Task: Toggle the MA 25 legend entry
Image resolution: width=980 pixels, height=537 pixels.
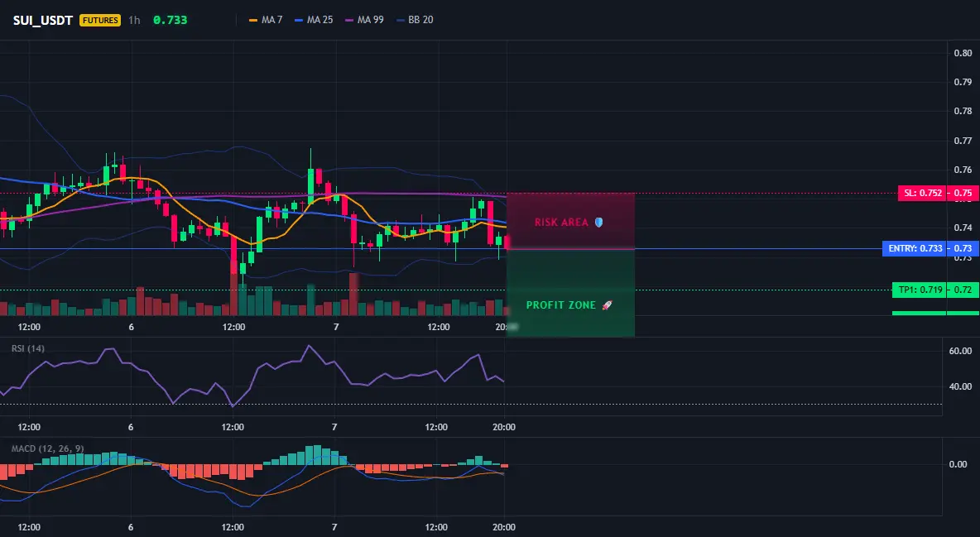Action: 314,20
